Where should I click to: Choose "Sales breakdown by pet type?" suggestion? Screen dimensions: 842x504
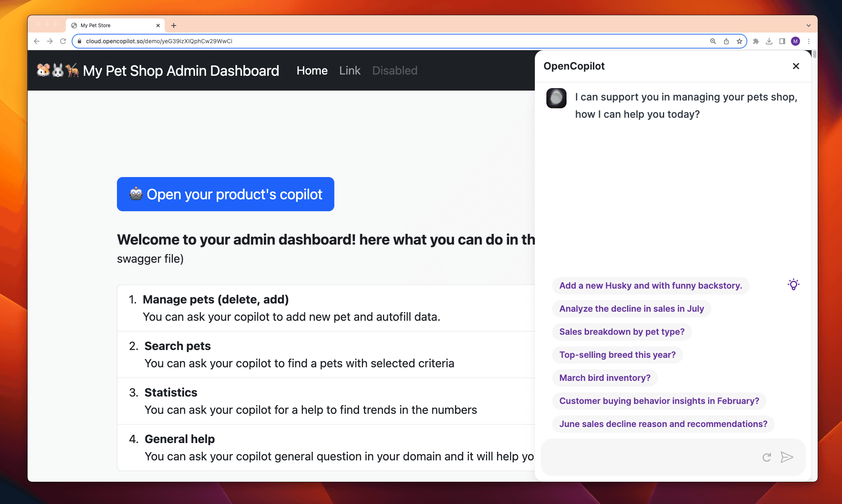click(x=622, y=331)
